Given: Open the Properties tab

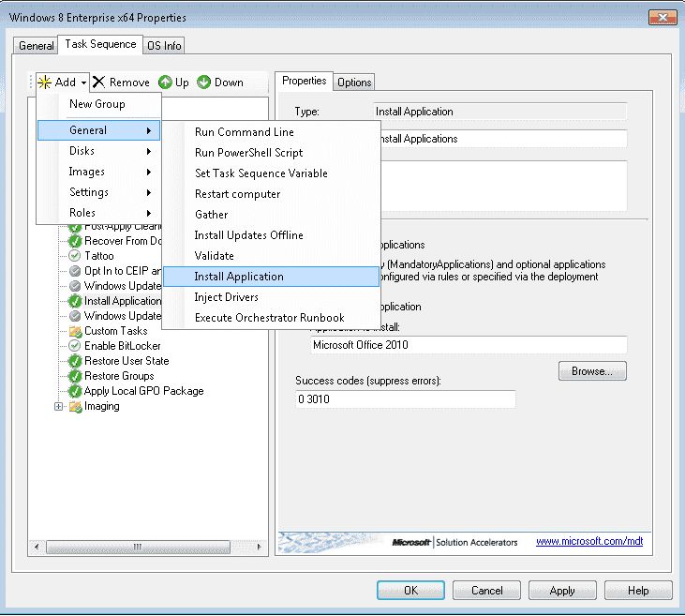Looking at the screenshot, I should tap(304, 81).
